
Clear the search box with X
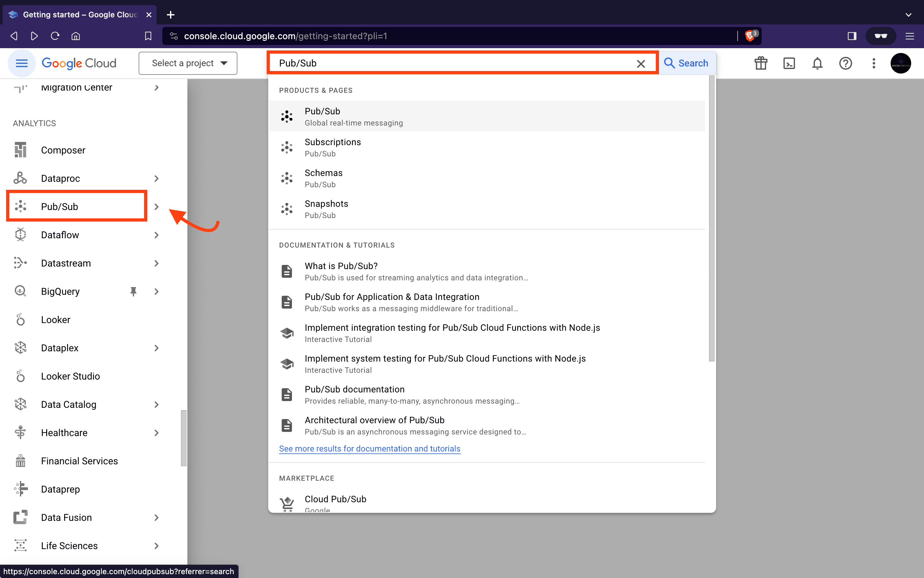click(x=641, y=64)
